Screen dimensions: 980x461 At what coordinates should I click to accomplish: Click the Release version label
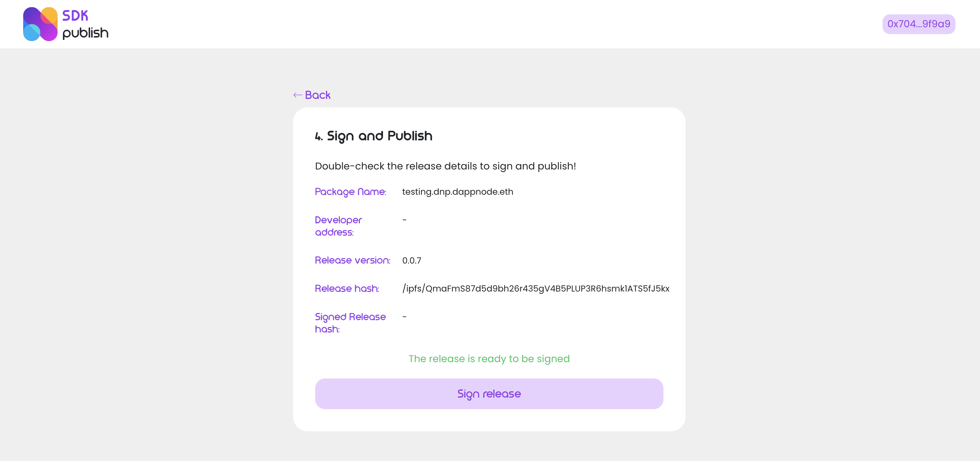coord(352,260)
